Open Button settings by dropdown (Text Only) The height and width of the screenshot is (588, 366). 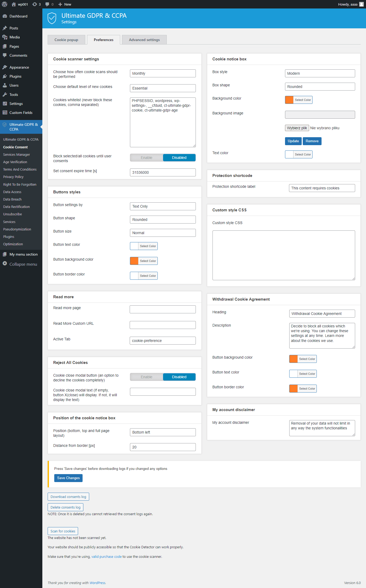(x=163, y=206)
